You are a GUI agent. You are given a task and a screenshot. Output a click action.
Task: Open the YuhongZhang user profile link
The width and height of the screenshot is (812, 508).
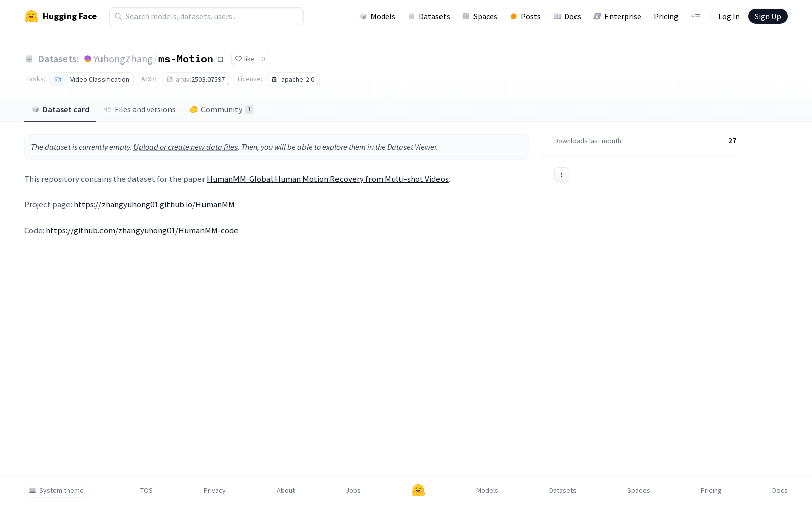(123, 59)
